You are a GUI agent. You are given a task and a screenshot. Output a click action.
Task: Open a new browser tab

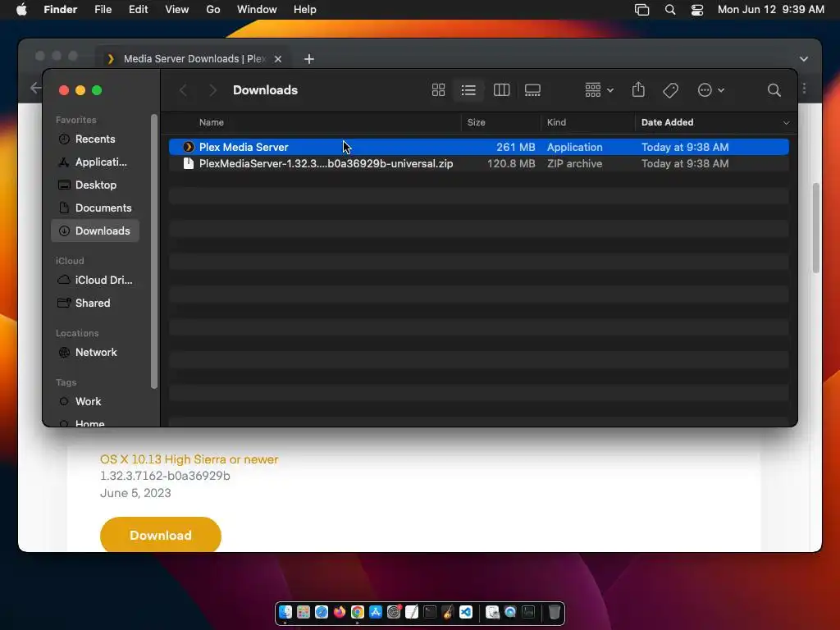click(x=309, y=59)
